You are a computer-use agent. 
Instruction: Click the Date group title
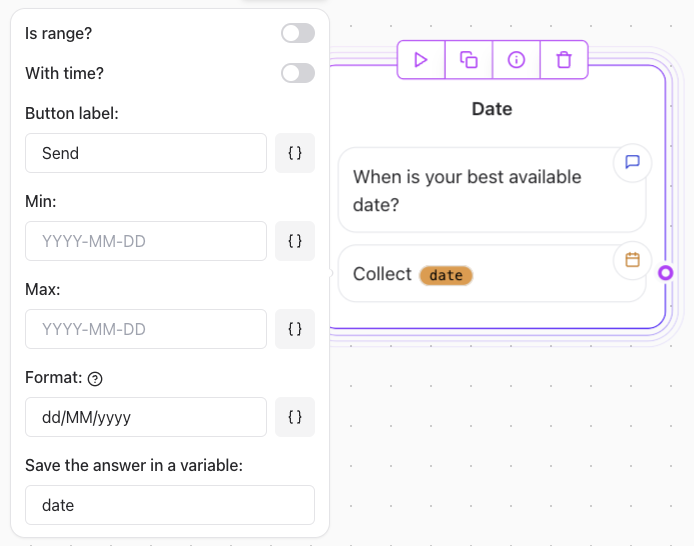click(x=492, y=109)
